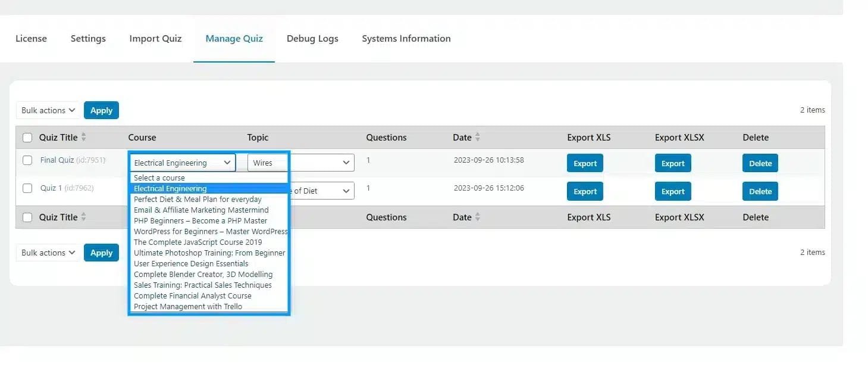Screen dimensions: 868x386
Task: Go to Systems Information tab
Action: click(406, 39)
